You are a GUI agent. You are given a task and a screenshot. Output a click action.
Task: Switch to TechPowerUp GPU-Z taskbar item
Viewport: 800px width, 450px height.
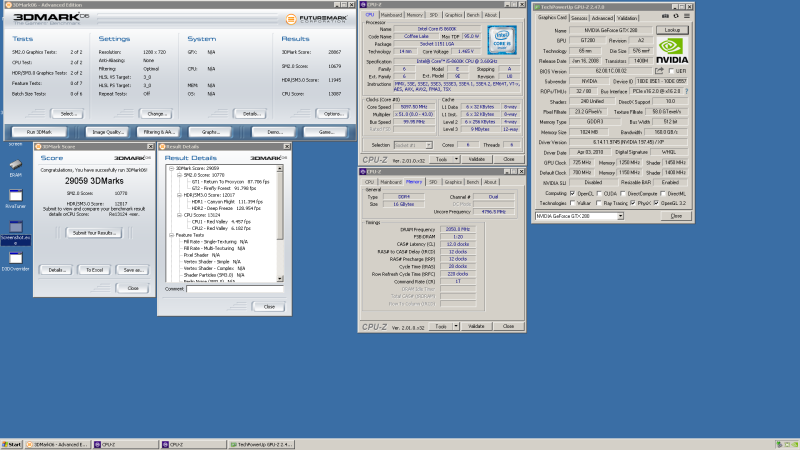(261, 445)
